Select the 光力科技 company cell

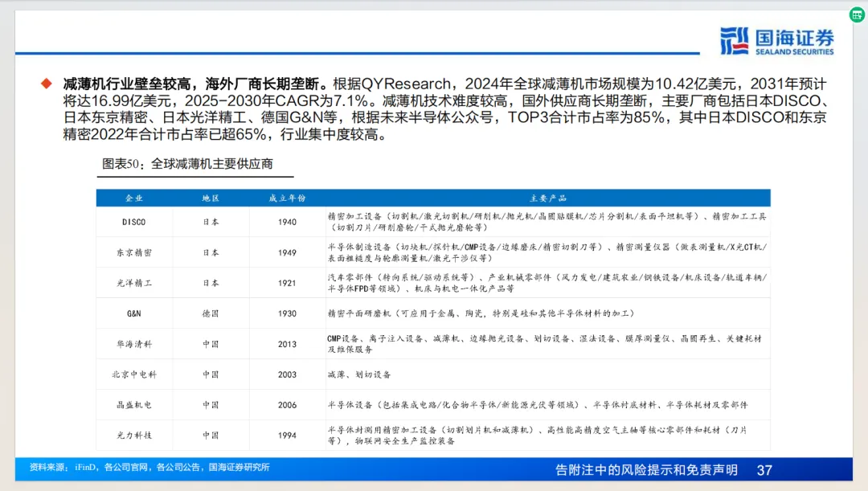134,435
